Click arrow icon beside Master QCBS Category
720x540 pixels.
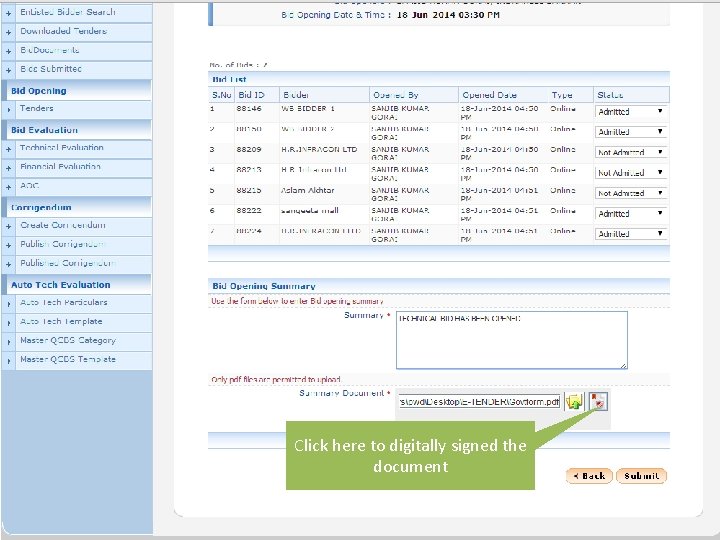[x=8, y=342]
